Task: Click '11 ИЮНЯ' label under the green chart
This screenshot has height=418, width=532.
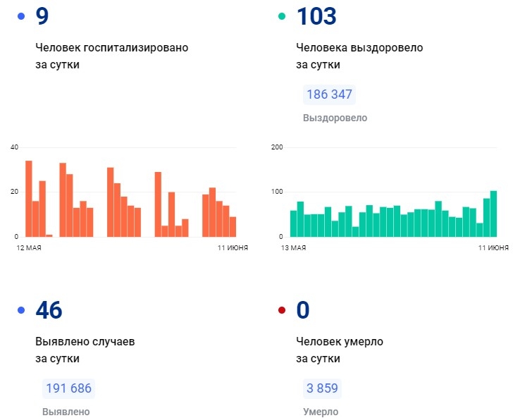Action: tap(493, 247)
